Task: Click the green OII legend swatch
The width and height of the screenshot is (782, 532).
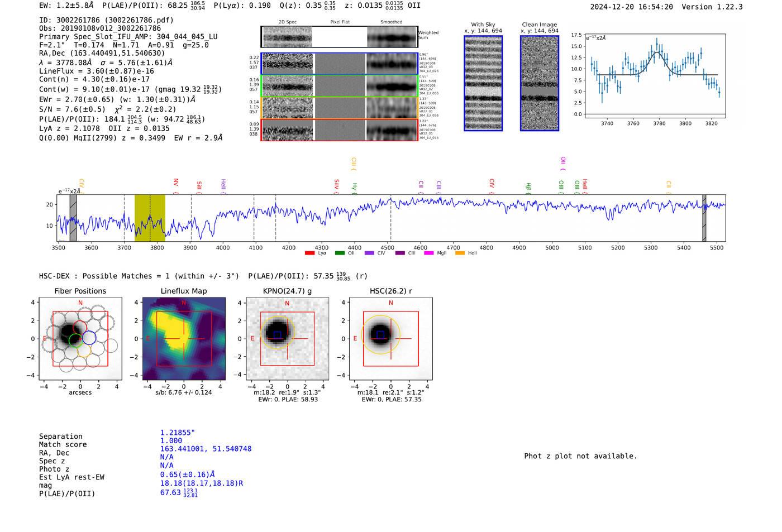Action: [x=340, y=253]
